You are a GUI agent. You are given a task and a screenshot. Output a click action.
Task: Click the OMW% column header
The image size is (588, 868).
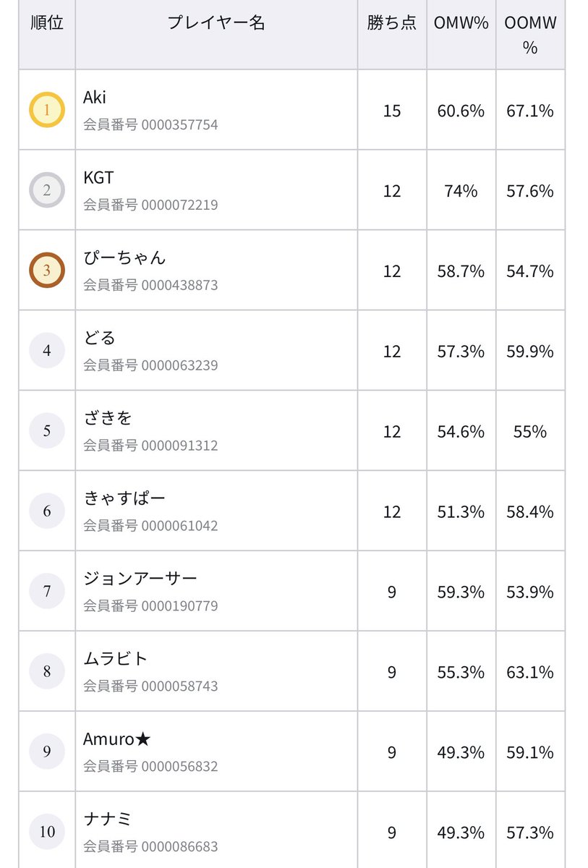pos(461,23)
